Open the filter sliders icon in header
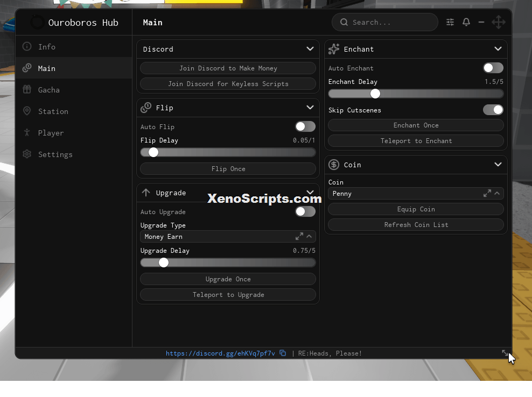532x397 pixels. pos(450,23)
